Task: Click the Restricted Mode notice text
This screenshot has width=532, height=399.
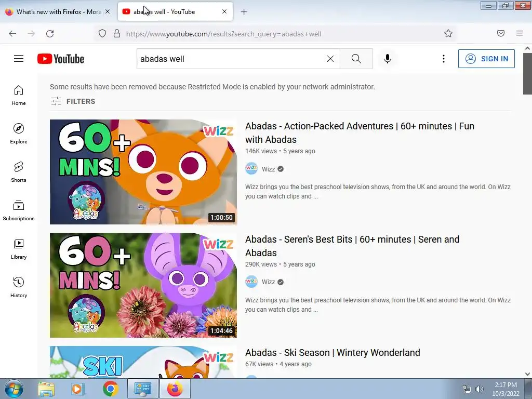Action: 212,87
